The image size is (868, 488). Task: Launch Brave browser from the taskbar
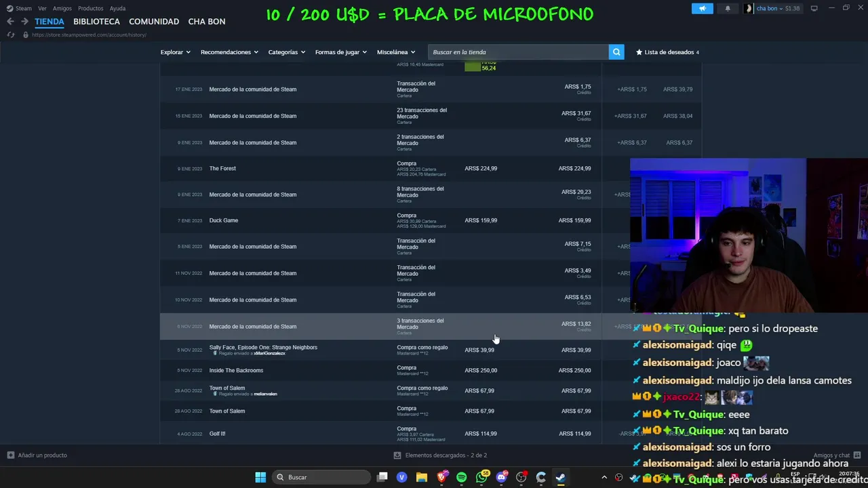(442, 477)
